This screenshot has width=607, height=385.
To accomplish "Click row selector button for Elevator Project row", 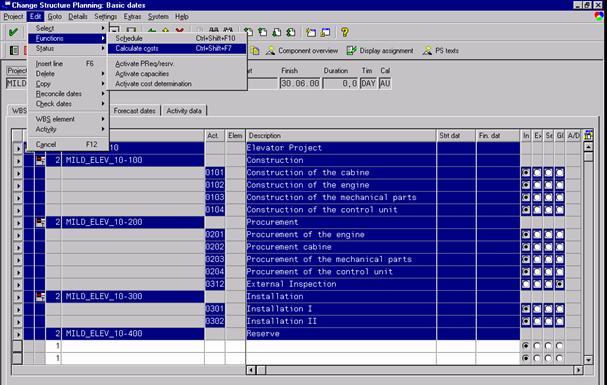I will coord(18,148).
